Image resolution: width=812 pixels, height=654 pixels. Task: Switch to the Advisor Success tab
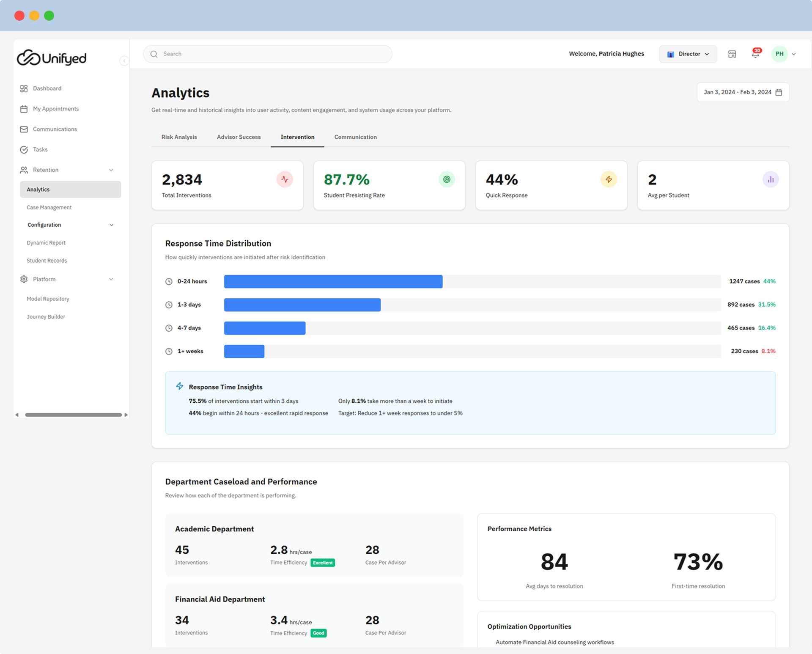pyautogui.click(x=239, y=137)
